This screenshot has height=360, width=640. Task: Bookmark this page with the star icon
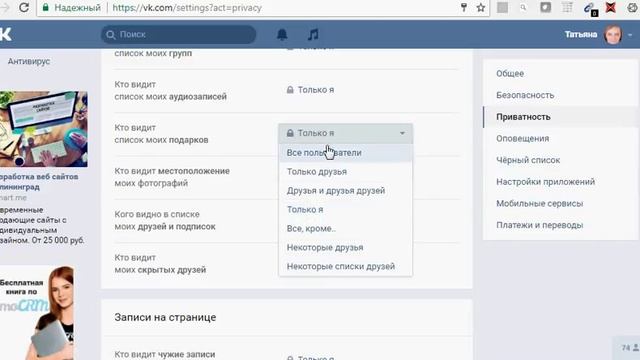point(481,8)
